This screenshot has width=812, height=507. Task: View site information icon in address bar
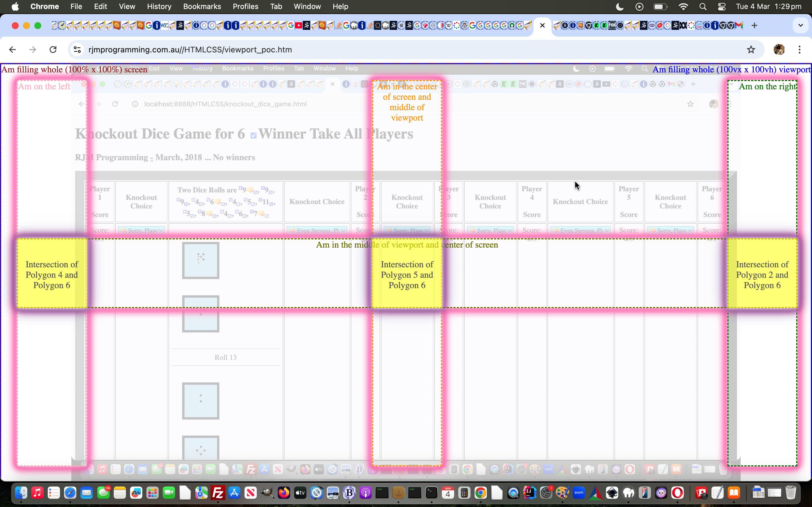pos(77,50)
